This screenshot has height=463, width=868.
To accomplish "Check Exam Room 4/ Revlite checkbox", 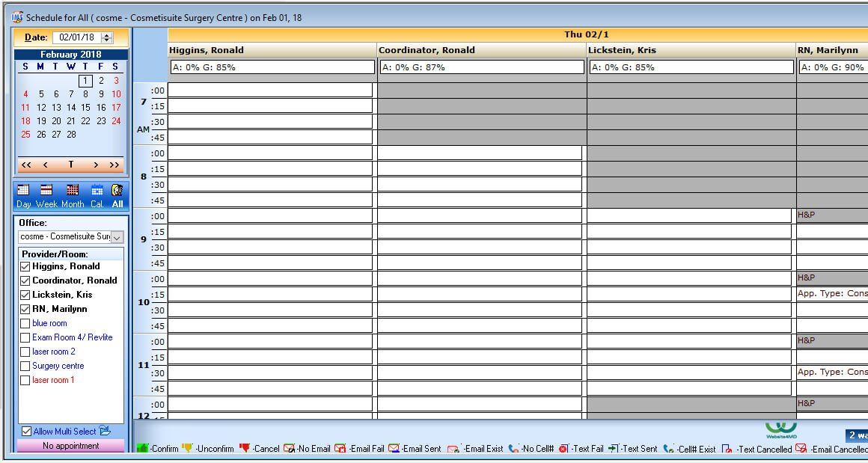I will coord(25,337).
